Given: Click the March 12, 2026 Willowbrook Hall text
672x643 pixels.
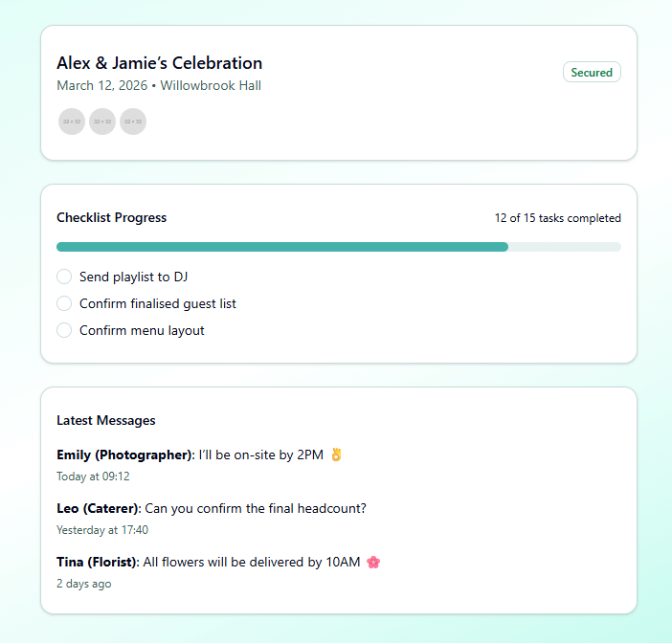Looking at the screenshot, I should click(x=159, y=86).
